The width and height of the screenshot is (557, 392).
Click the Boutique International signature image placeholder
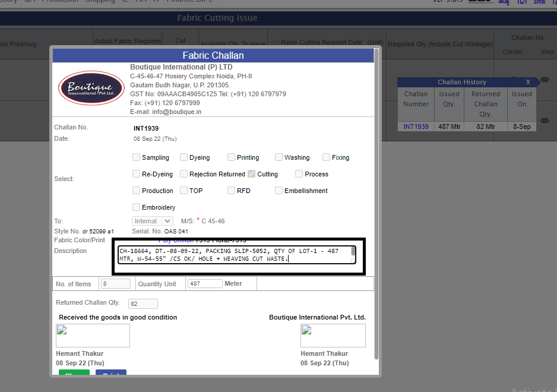coord(333,336)
